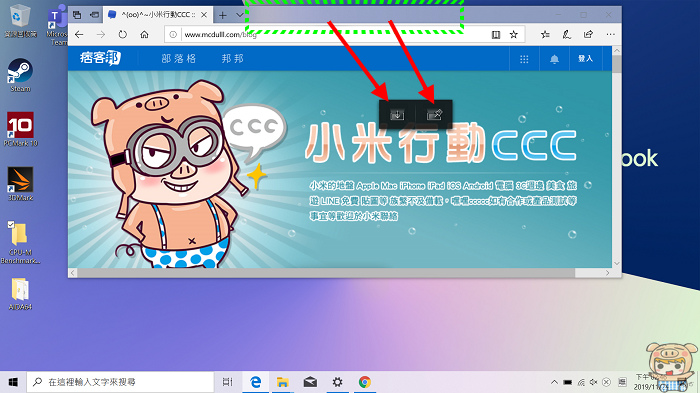The image size is (700, 393).
Task: Open the Add notes pen tool
Action: click(567, 34)
